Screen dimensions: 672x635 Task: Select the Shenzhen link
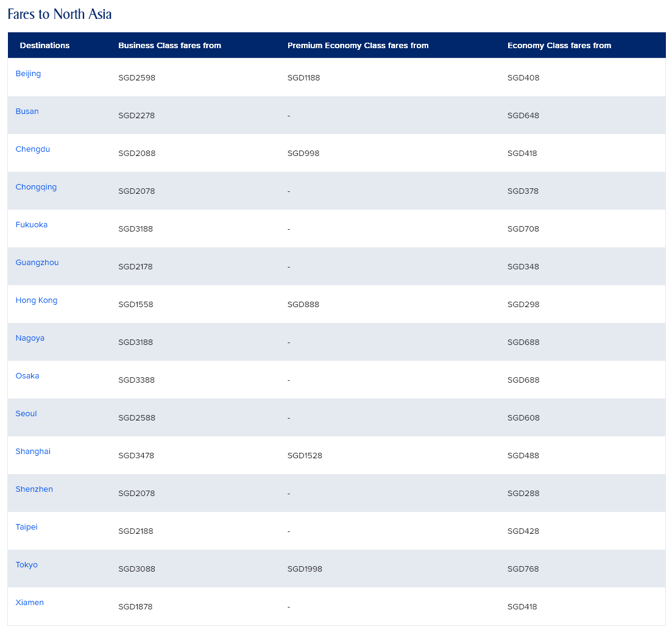pyautogui.click(x=34, y=489)
